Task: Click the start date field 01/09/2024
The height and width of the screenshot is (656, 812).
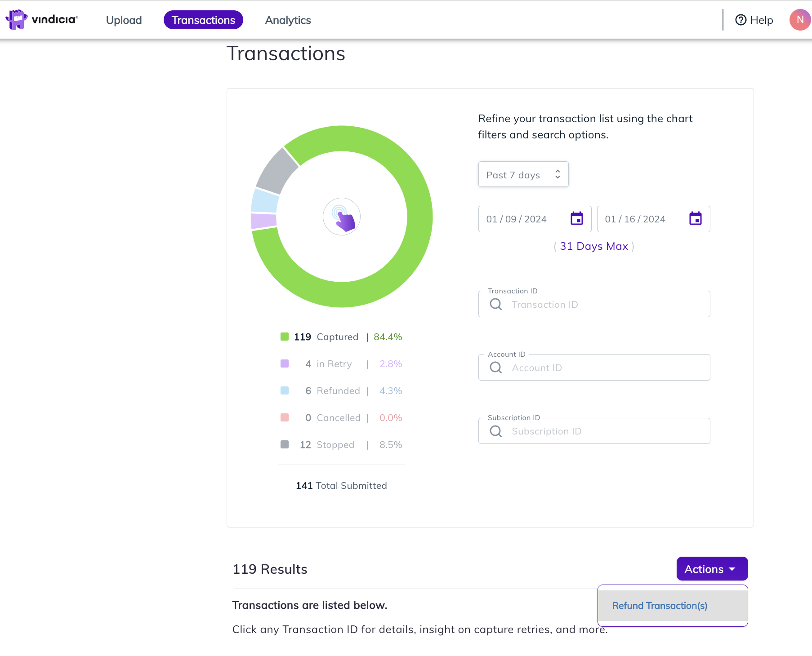Action: tap(535, 219)
